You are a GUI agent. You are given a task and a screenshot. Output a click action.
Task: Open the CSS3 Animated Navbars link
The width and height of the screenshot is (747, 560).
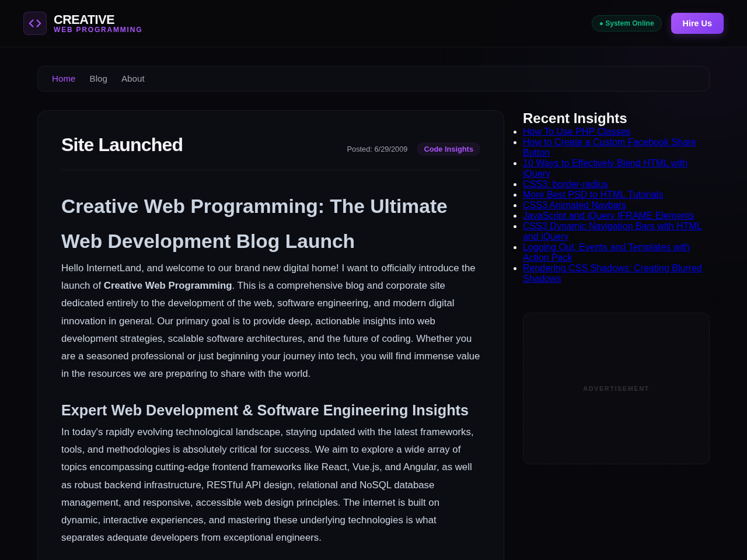pos(574,205)
